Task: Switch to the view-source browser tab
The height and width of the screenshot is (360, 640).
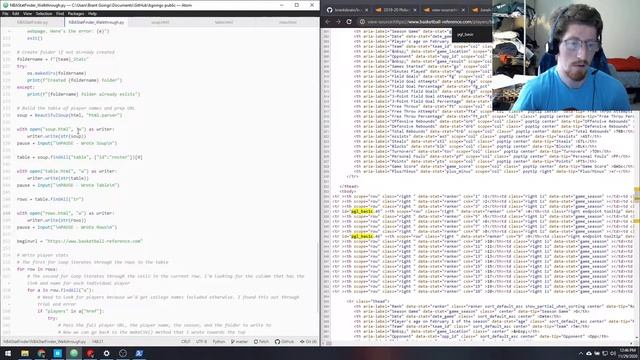Action: pyautogui.click(x=443, y=10)
